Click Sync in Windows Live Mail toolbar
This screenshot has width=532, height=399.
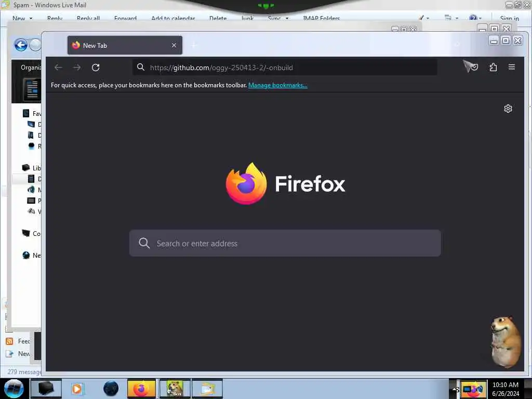point(274,18)
